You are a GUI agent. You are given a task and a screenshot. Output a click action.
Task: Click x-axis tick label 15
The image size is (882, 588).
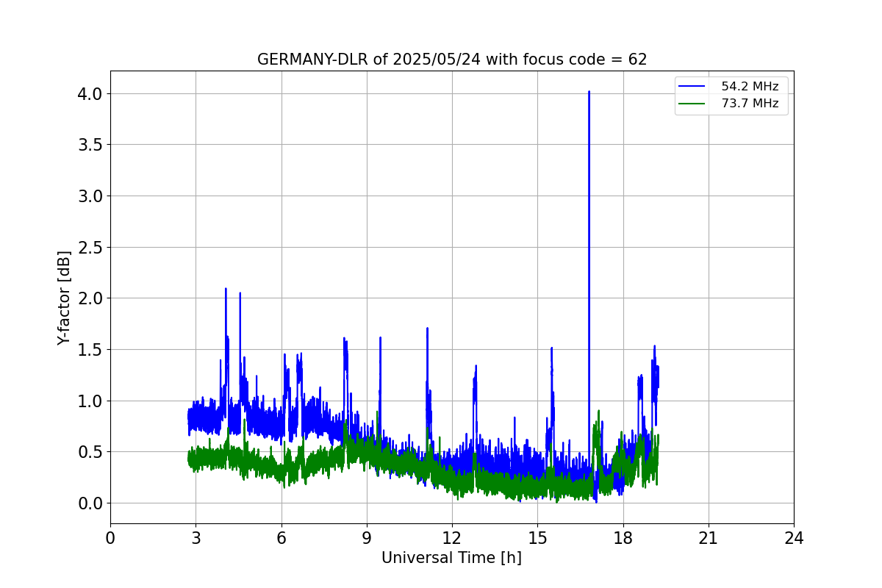537,538
